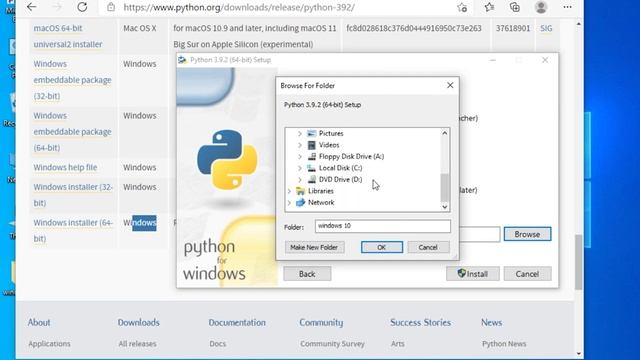Screen dimensions: 640x360
Task: Reload the python.org page
Action: coord(82,7)
